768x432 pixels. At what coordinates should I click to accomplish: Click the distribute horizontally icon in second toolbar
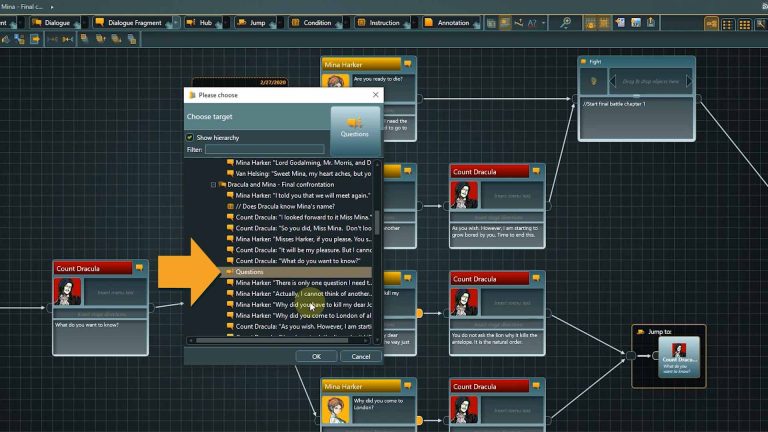(x=68, y=39)
